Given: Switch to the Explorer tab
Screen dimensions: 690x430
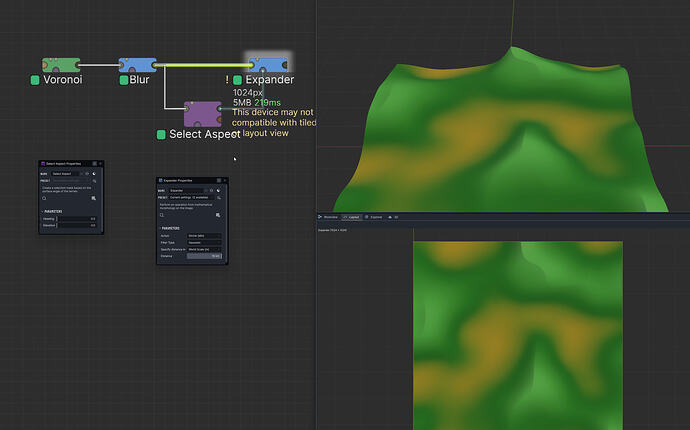Looking at the screenshot, I should (374, 217).
